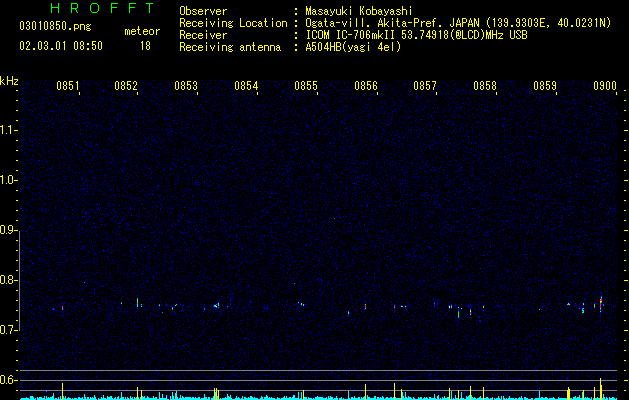
Task: Click the Receiving antenna label
Action: coord(230,47)
